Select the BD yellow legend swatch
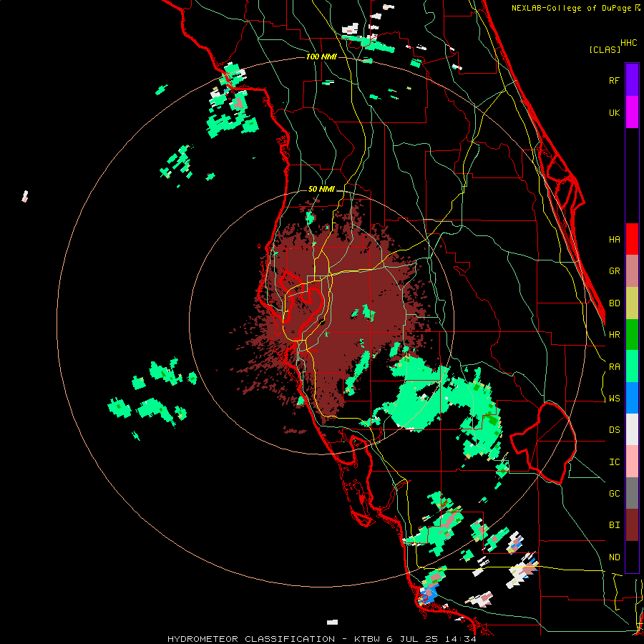The width and height of the screenshot is (644, 644). [632, 303]
